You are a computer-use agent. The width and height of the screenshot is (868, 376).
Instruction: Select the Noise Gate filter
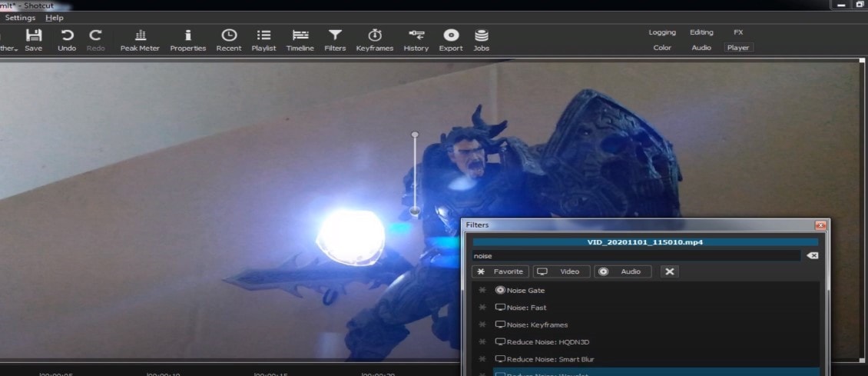(x=655, y=290)
